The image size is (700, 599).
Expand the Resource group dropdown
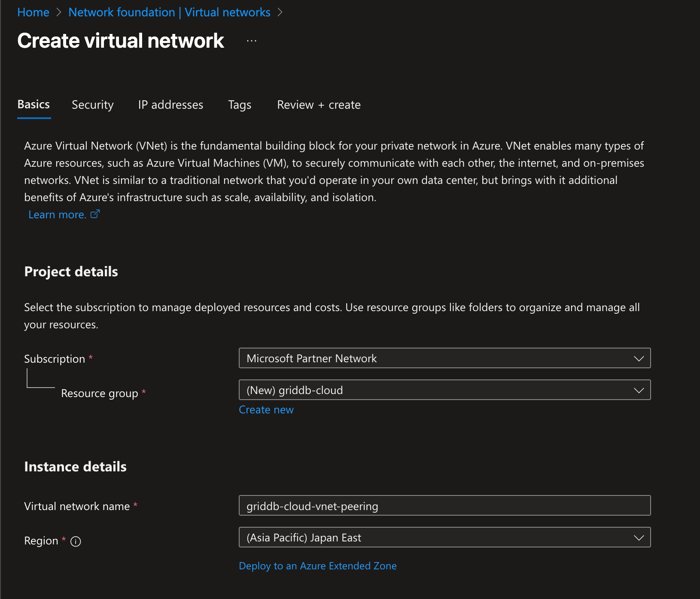[444, 390]
